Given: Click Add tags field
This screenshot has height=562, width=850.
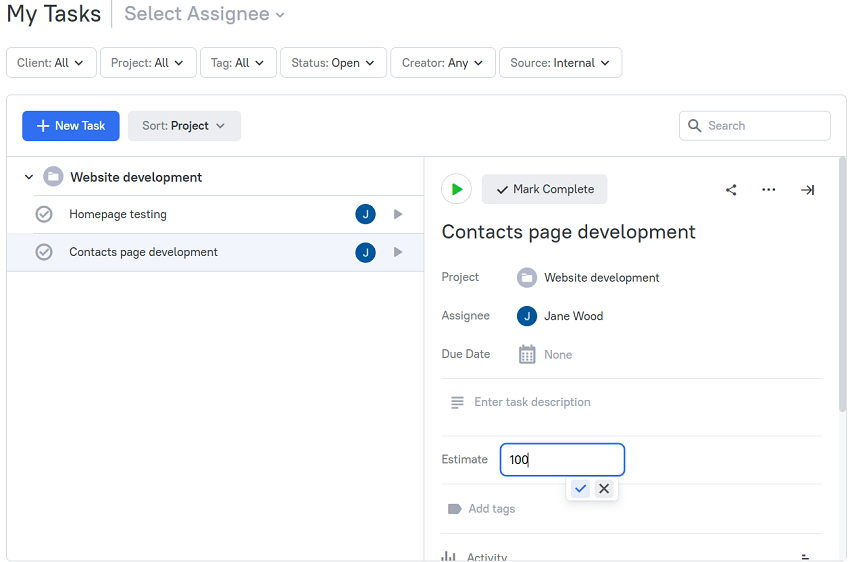Looking at the screenshot, I should click(492, 508).
